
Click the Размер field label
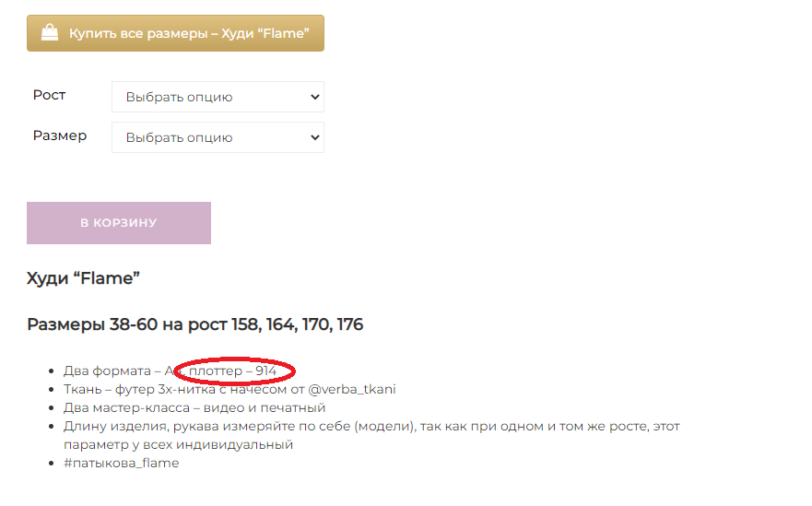[60, 135]
